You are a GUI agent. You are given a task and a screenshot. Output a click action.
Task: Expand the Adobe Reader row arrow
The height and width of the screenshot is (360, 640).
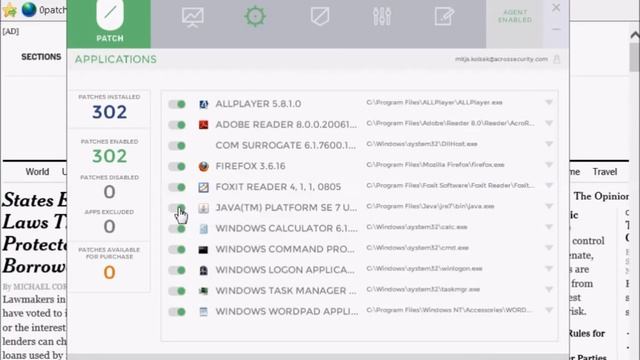549,123
